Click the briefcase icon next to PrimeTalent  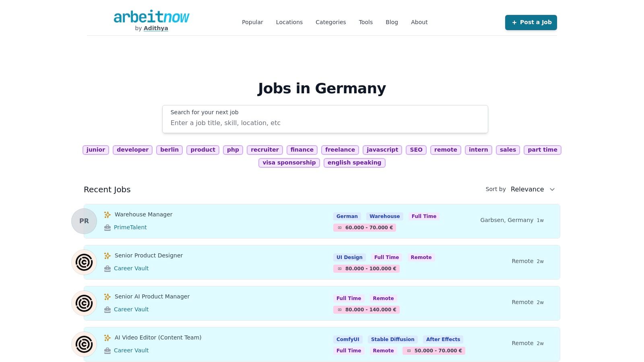pos(107,227)
